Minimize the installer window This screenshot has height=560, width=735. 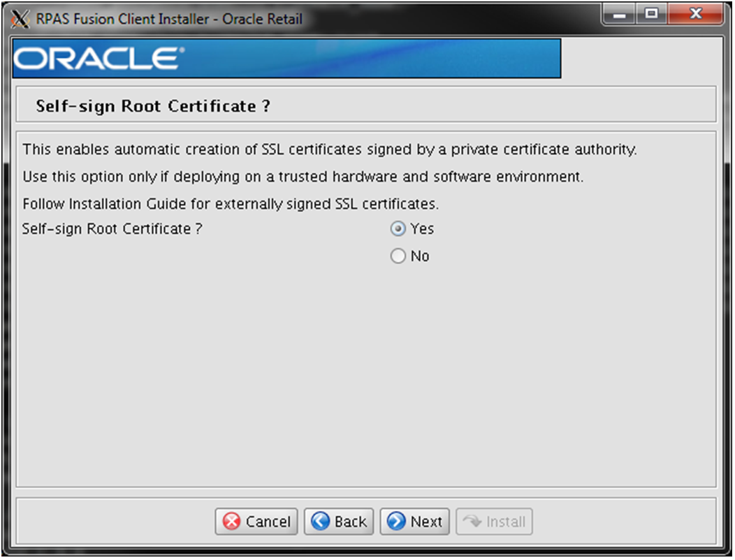[x=619, y=14]
